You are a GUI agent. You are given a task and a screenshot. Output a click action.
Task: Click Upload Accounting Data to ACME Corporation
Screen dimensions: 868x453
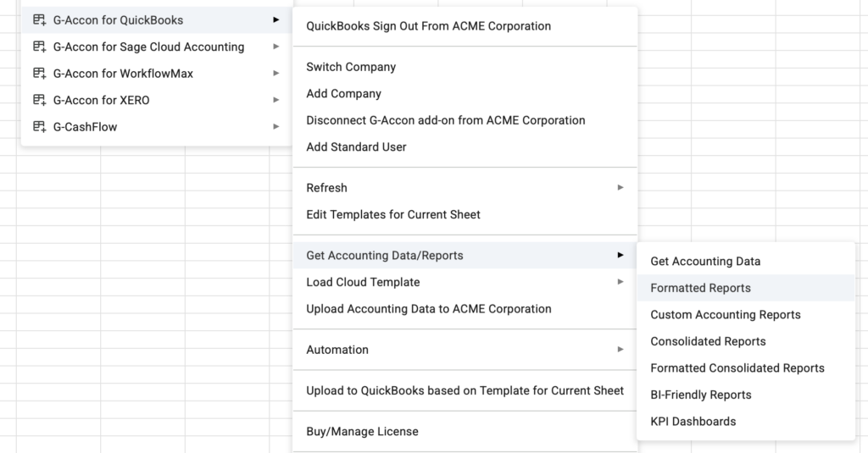coord(428,309)
